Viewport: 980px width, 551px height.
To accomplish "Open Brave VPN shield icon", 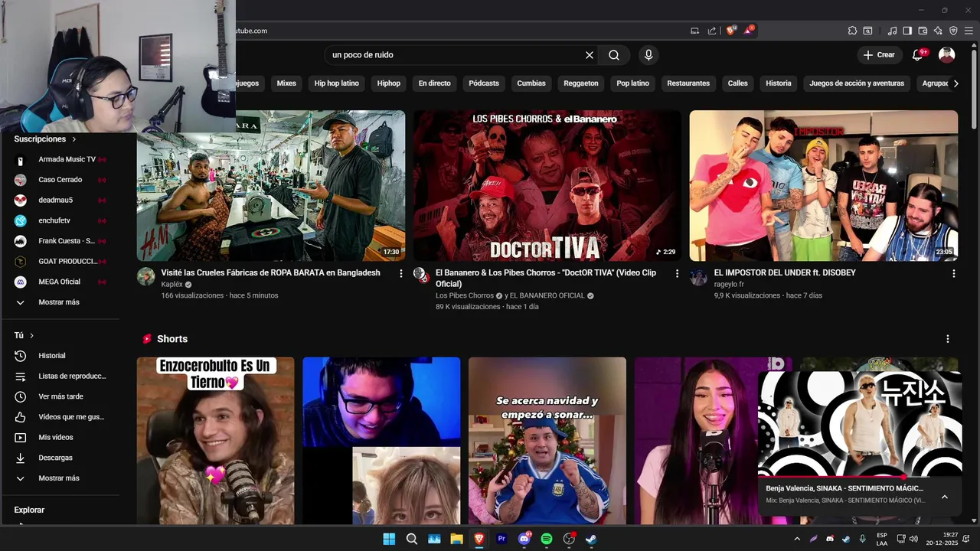I will (x=953, y=31).
